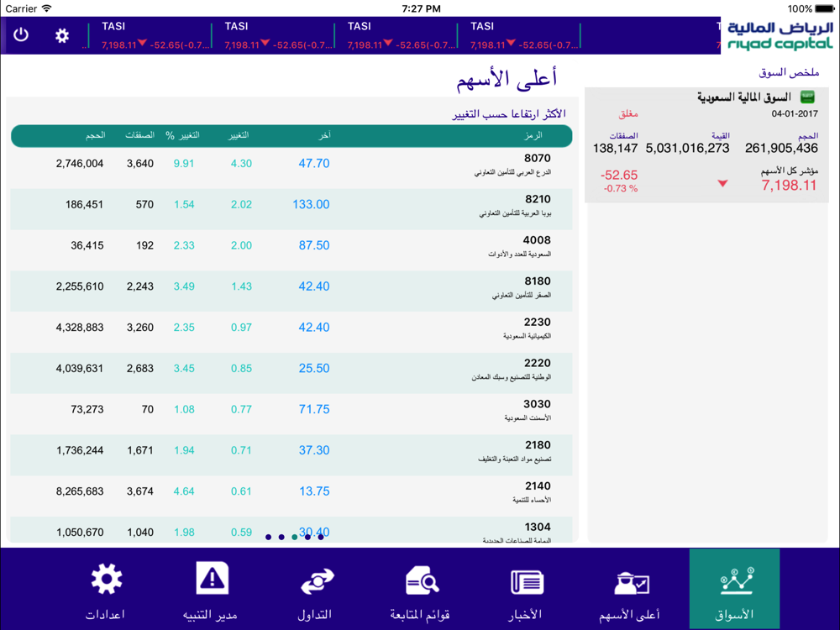Tap the battery icon in the status bar

(x=825, y=8)
